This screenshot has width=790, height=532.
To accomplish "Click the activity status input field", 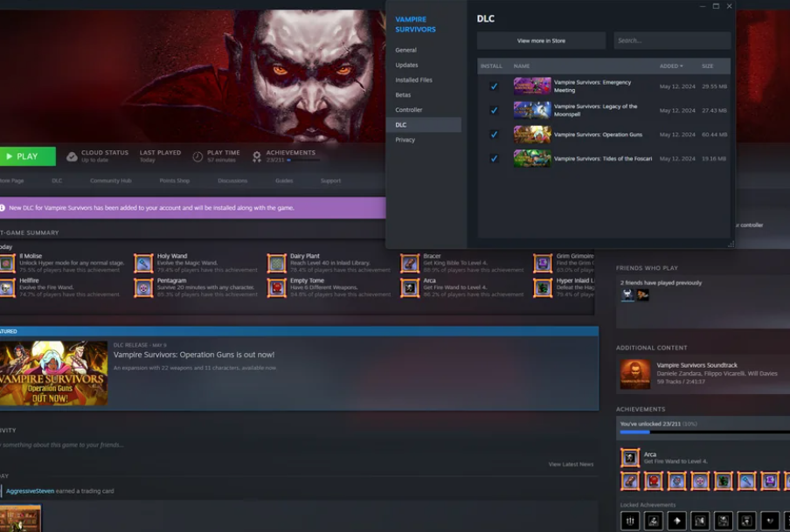I will pos(297,445).
